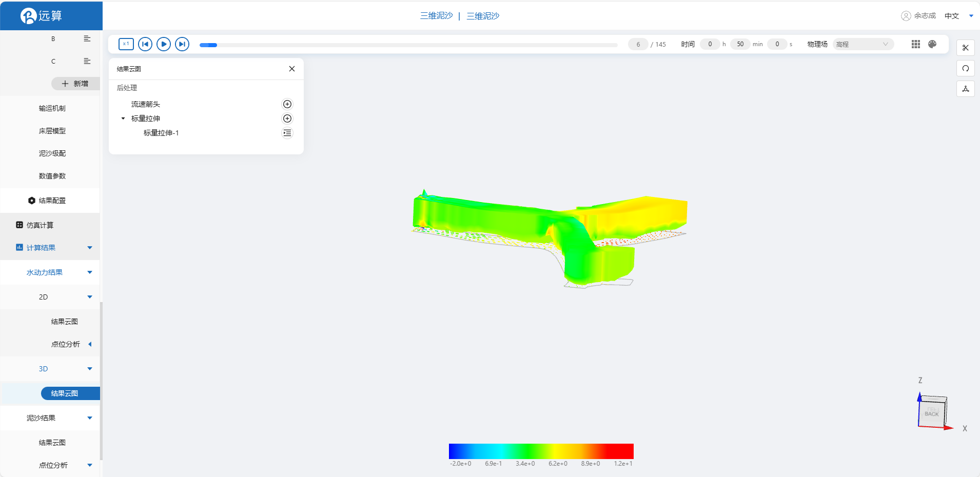Collapse the 水动力结果 section arrow

90,272
